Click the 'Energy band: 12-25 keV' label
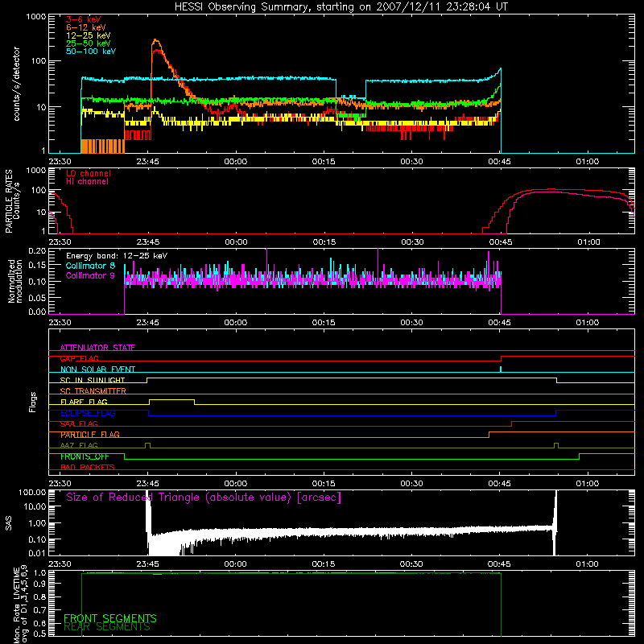 click(x=117, y=256)
